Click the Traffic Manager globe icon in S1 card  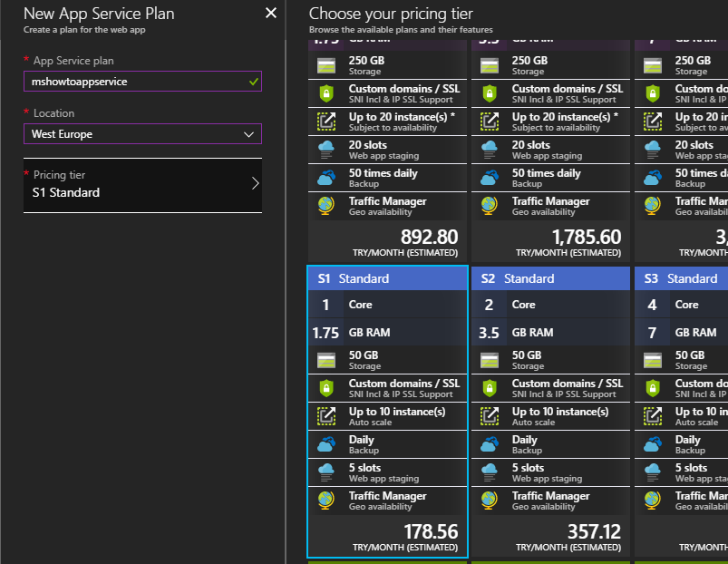(326, 501)
